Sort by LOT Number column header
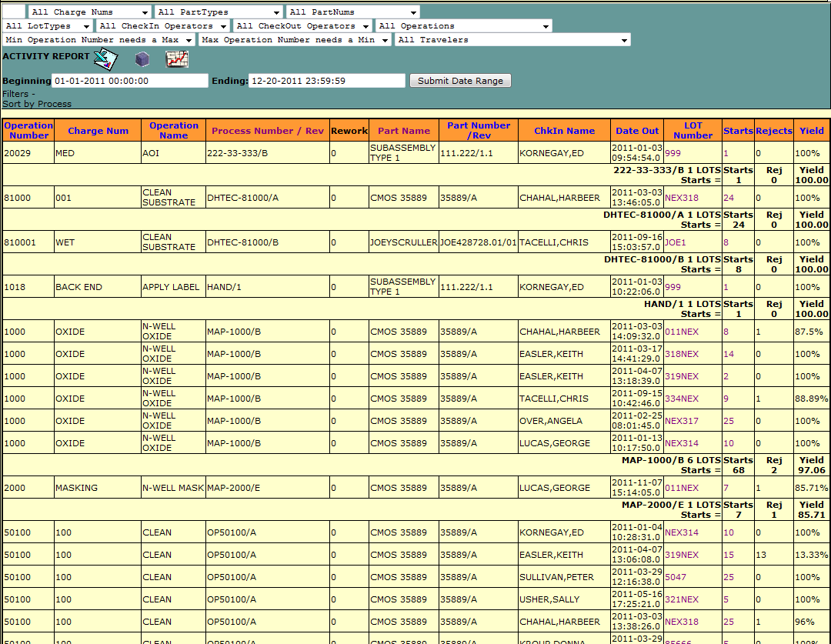This screenshot has height=644, width=831. 693,130
